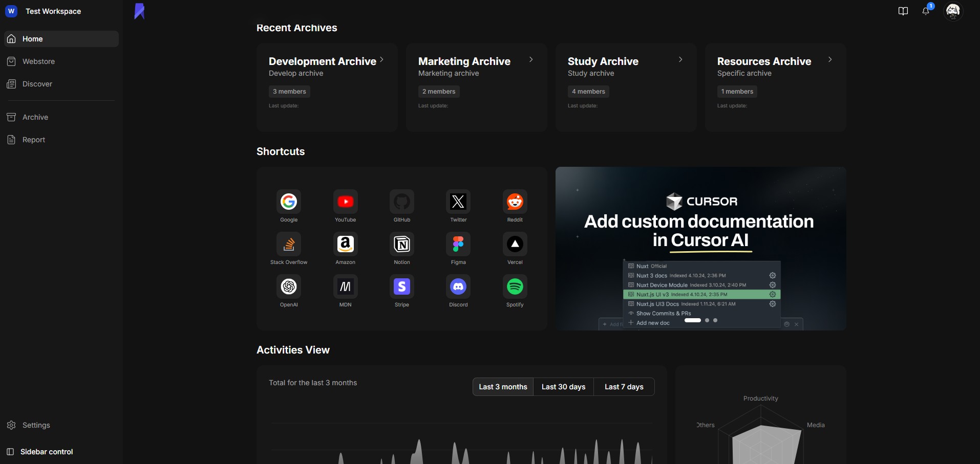Click the notification bell icon
The width and height of the screenshot is (980, 464).
tap(926, 11)
